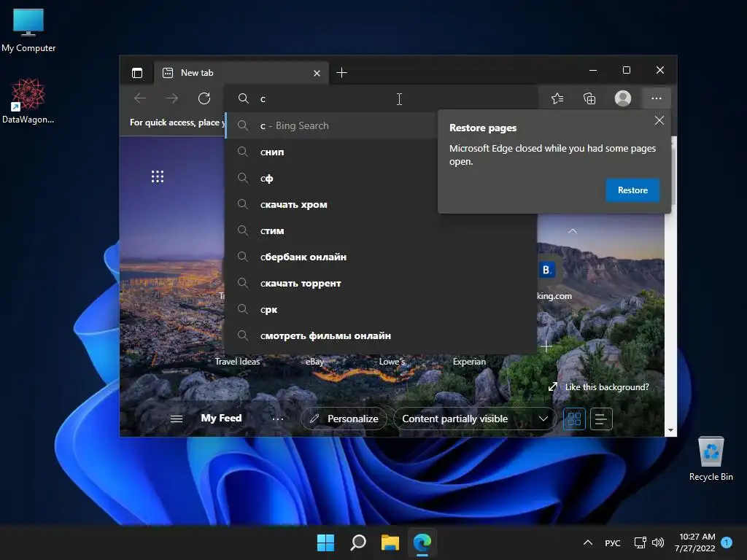This screenshot has height=560, width=747.
Task: Open the feed more options ellipsis
Action: pyautogui.click(x=278, y=419)
